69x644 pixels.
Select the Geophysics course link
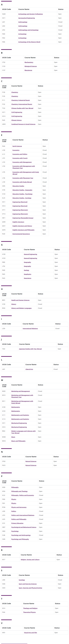pos(28,274)
